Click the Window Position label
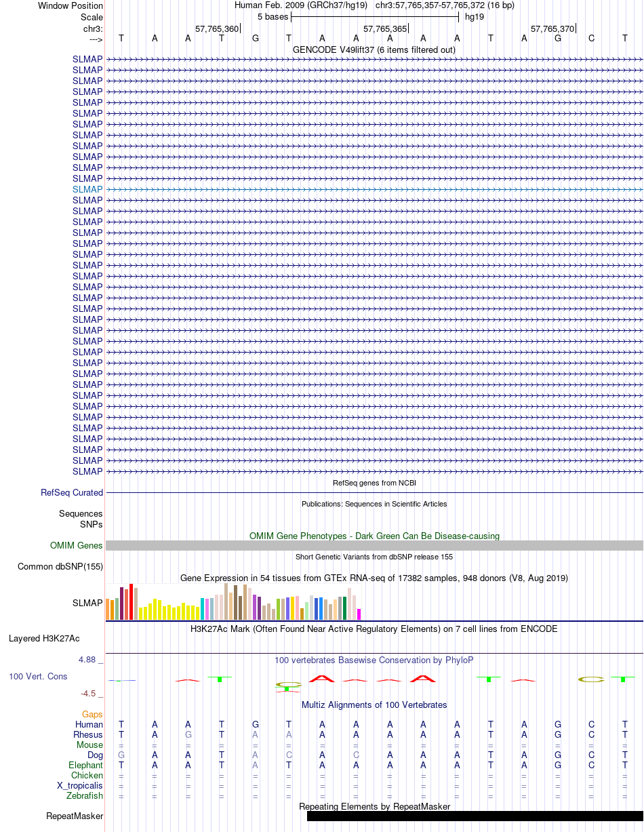This screenshot has height=832, width=644. [71, 6]
